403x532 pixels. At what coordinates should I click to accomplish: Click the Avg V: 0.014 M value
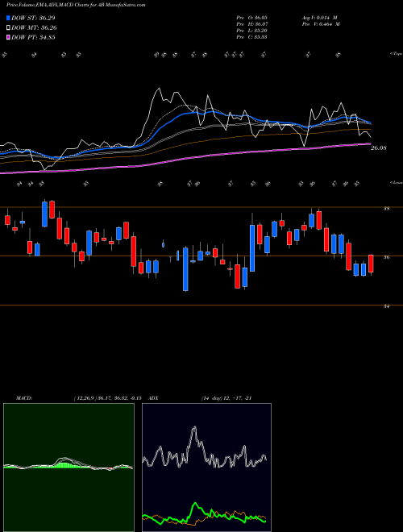(319, 18)
